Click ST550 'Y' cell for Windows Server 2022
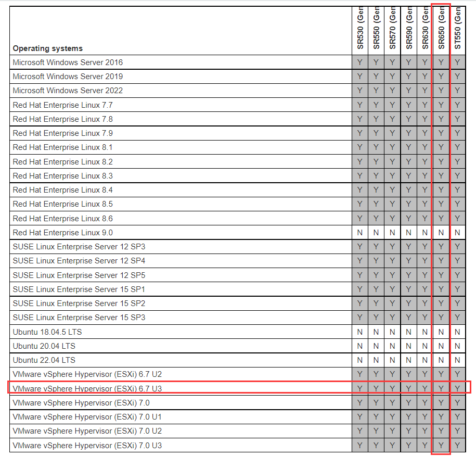476x456 pixels. pyautogui.click(x=457, y=91)
